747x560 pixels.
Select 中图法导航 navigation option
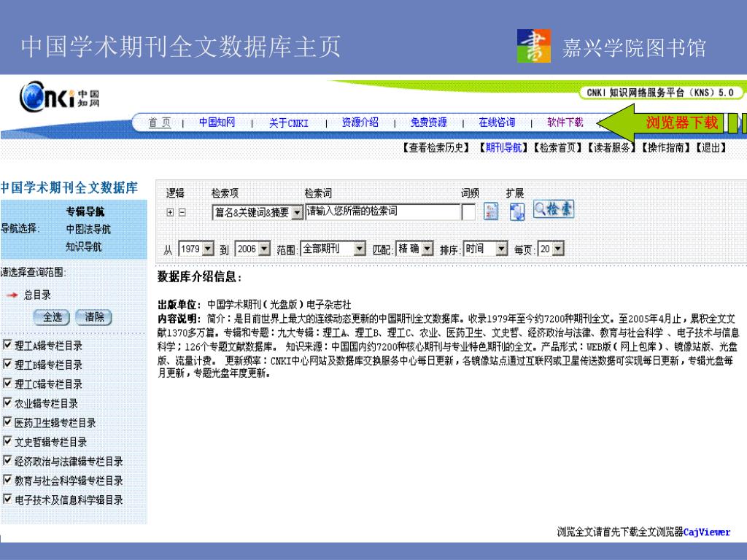(88, 229)
